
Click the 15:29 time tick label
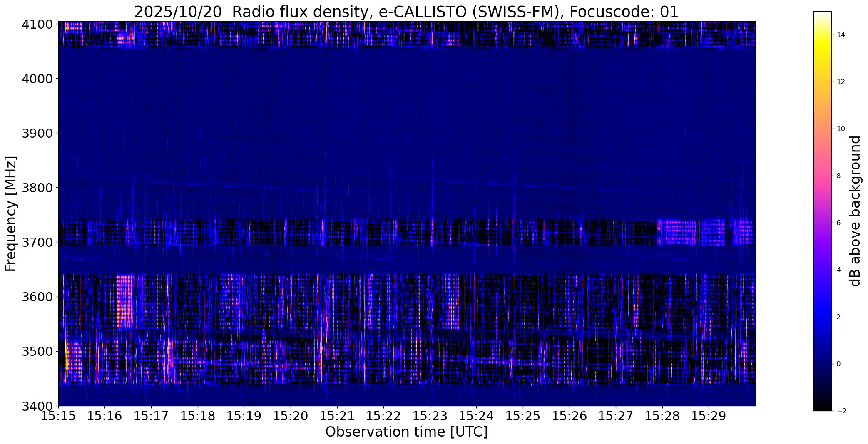coord(709,416)
